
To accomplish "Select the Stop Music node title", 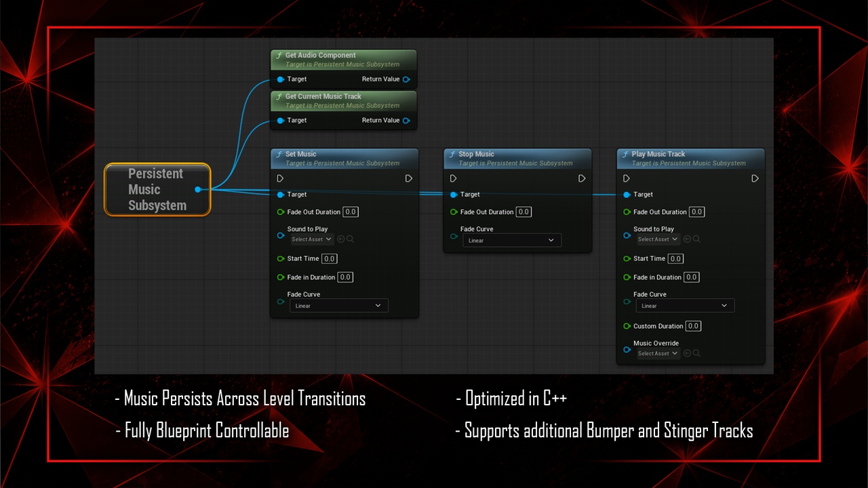I will (x=476, y=154).
